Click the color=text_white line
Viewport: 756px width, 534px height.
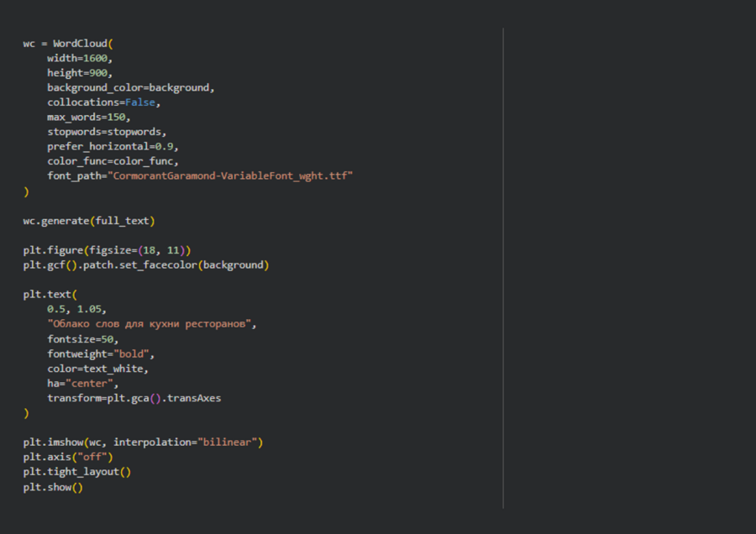(97, 368)
